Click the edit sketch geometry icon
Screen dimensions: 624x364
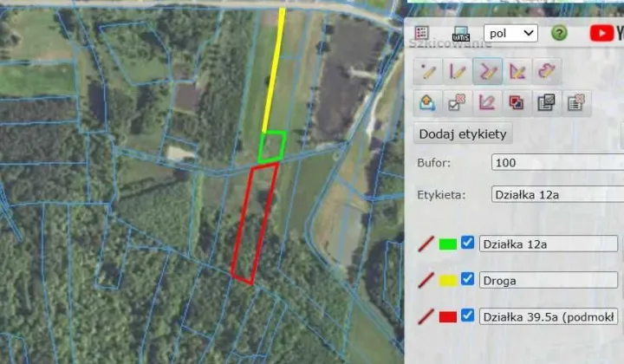(x=487, y=103)
